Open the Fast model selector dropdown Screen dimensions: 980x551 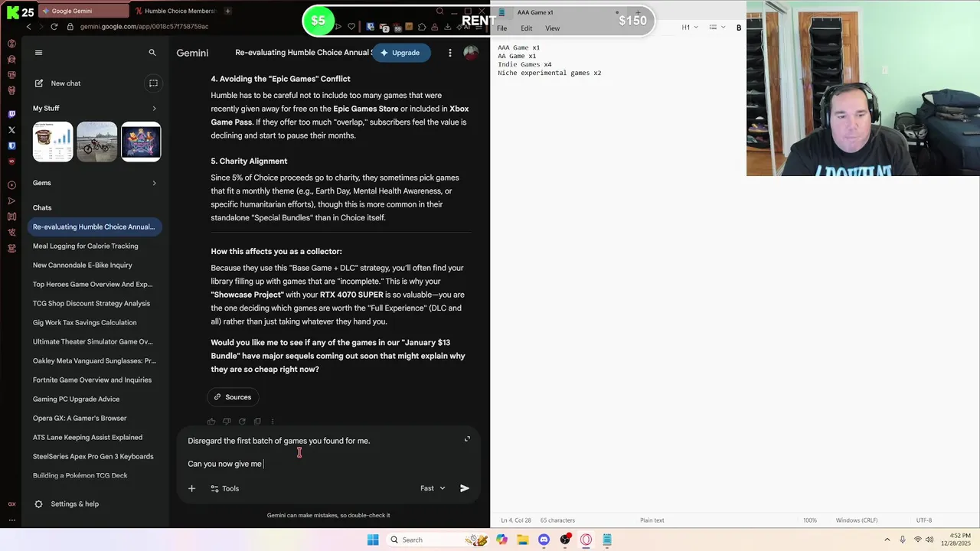(x=433, y=488)
